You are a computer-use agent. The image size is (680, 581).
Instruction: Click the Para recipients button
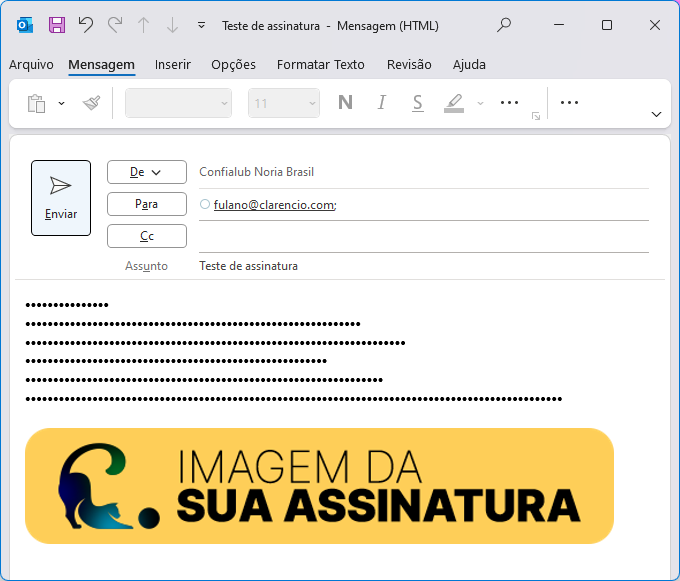pos(147,204)
